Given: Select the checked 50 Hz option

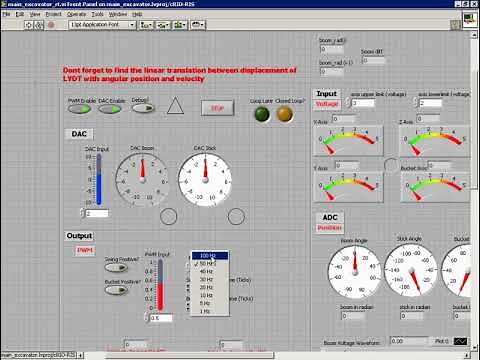Looking at the screenshot, I should [x=210, y=264].
